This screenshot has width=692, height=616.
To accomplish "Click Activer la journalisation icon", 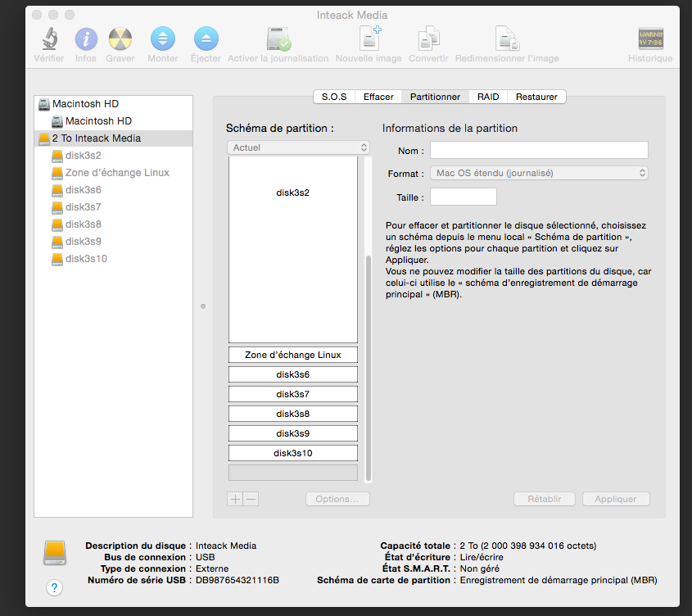I will (278, 38).
